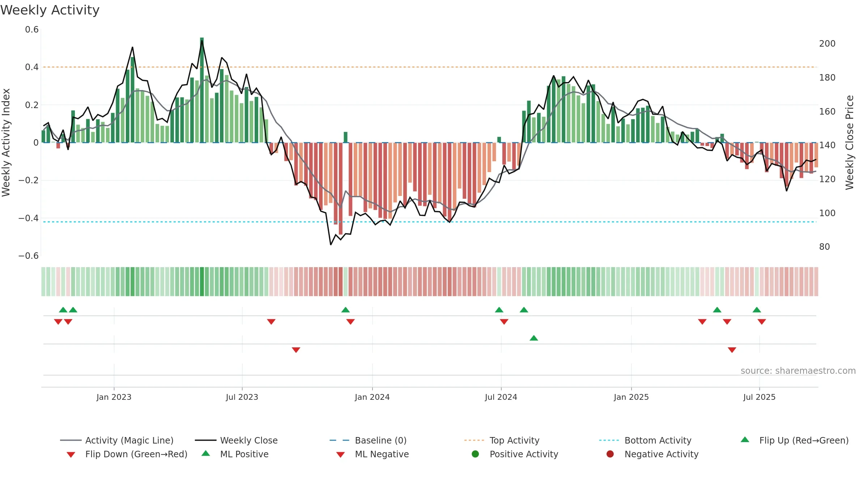Toggle Flip Down (Green→Red) legend entry
Viewport: 868px width, 488px height.
point(127,454)
